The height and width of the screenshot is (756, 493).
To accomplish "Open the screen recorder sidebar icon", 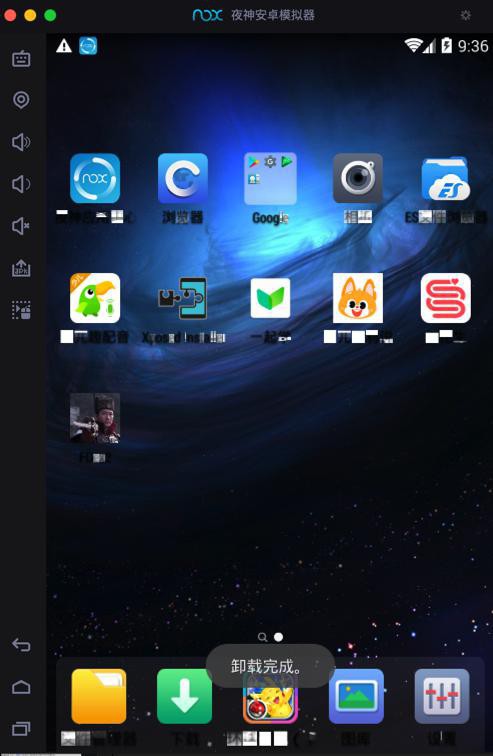I will (x=21, y=310).
